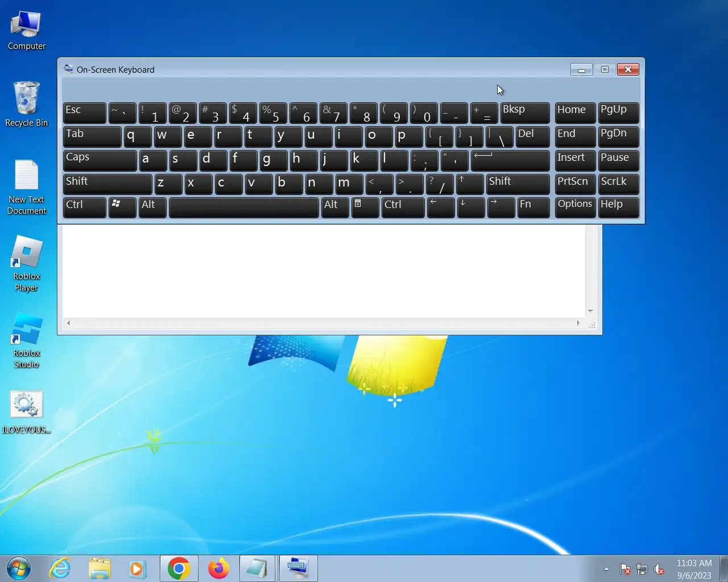Image resolution: width=728 pixels, height=582 pixels.
Task: Switch to Google Chrome in taskbar
Action: [x=179, y=568]
